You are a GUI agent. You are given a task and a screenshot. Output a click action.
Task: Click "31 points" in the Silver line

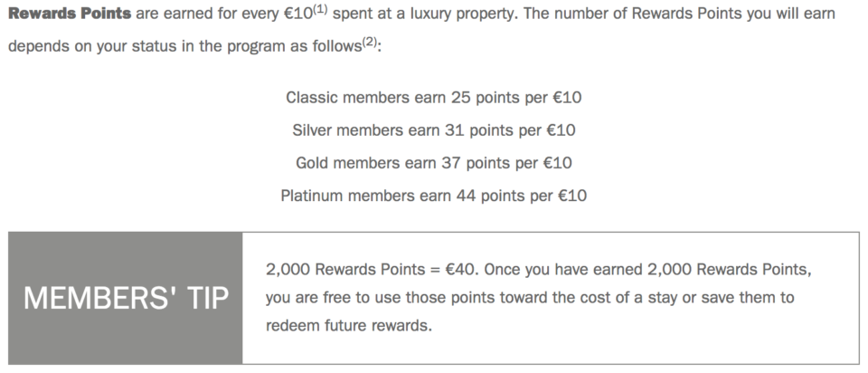[x=479, y=130]
